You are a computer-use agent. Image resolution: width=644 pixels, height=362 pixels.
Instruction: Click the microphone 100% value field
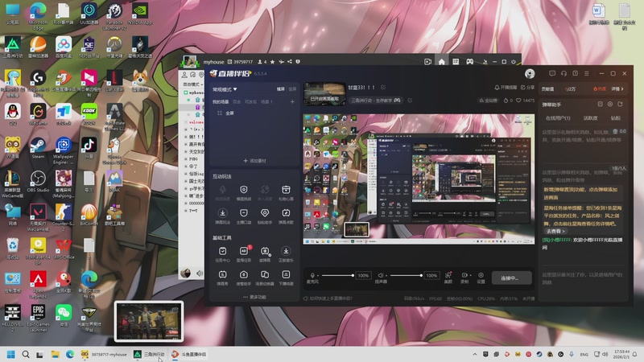363,275
